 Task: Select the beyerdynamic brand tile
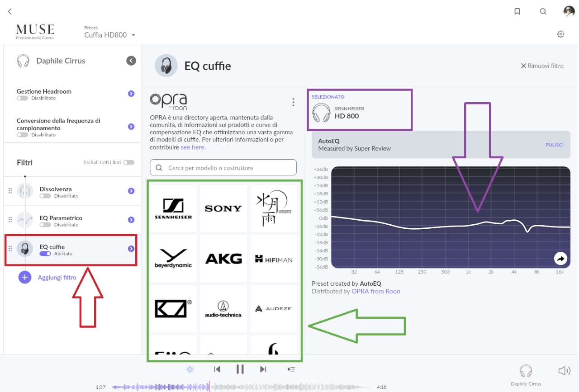[173, 258]
